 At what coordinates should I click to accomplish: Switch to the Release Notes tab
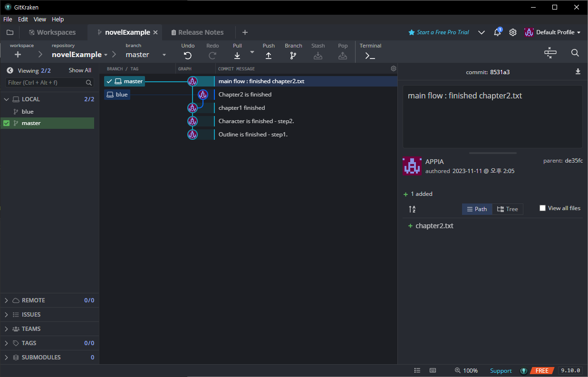[x=197, y=32]
